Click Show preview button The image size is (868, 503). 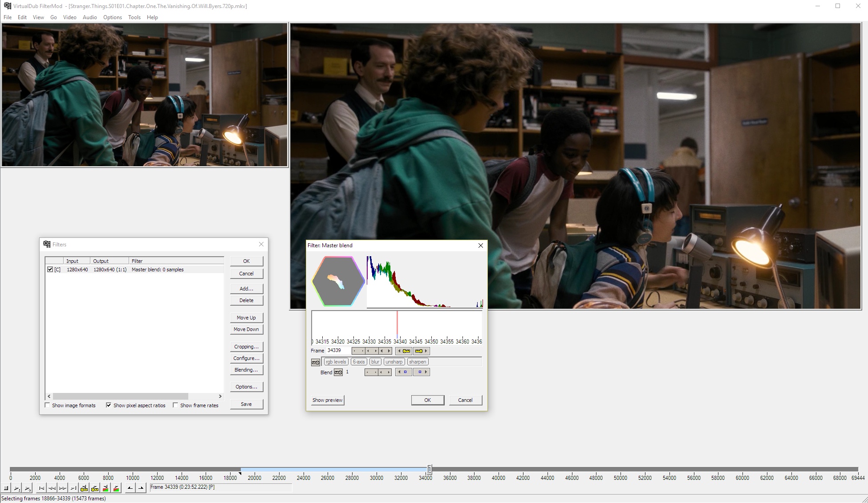click(x=327, y=400)
